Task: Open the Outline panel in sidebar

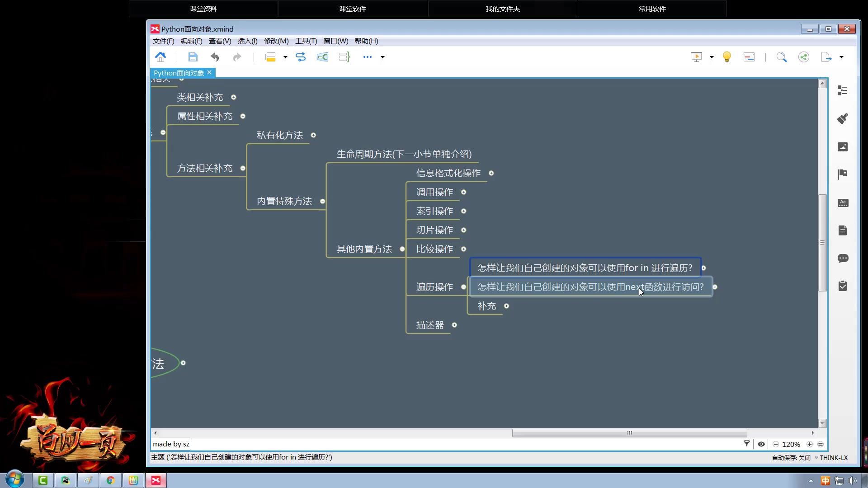Action: [842, 91]
